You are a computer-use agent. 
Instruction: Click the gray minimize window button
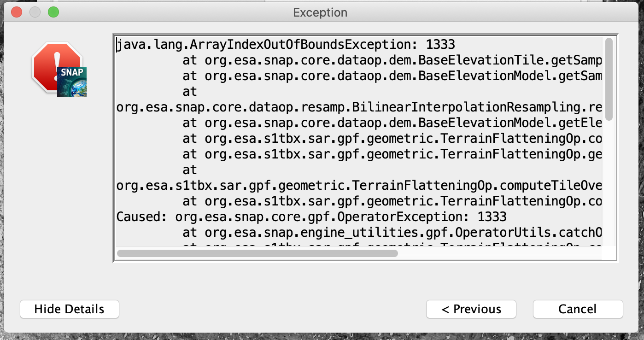(35, 12)
